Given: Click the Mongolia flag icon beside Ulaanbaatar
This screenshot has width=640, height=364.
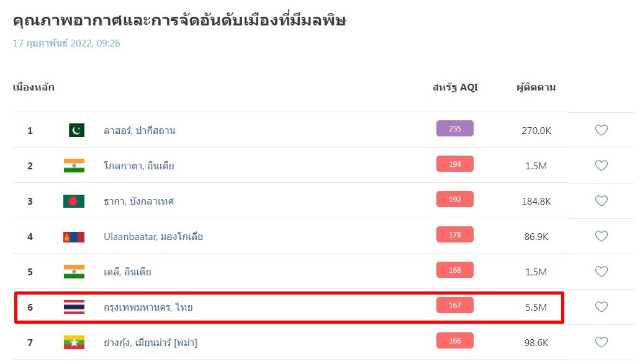Looking at the screenshot, I should tap(75, 236).
